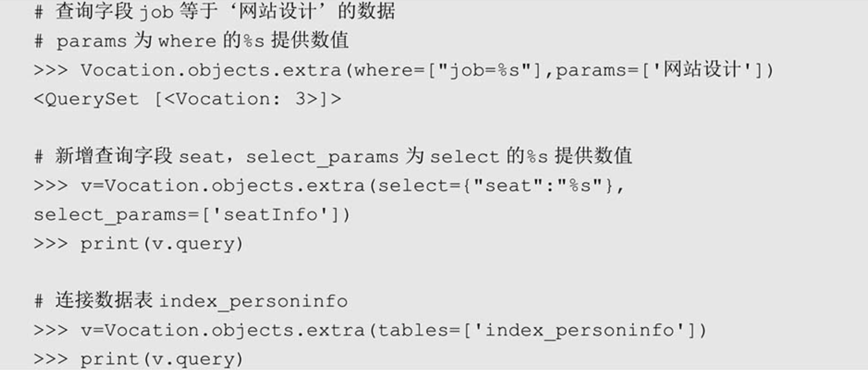Image resolution: width=868 pixels, height=370 pixels.
Task: Click print(v.query) following the seatInfo line
Action: (162, 244)
